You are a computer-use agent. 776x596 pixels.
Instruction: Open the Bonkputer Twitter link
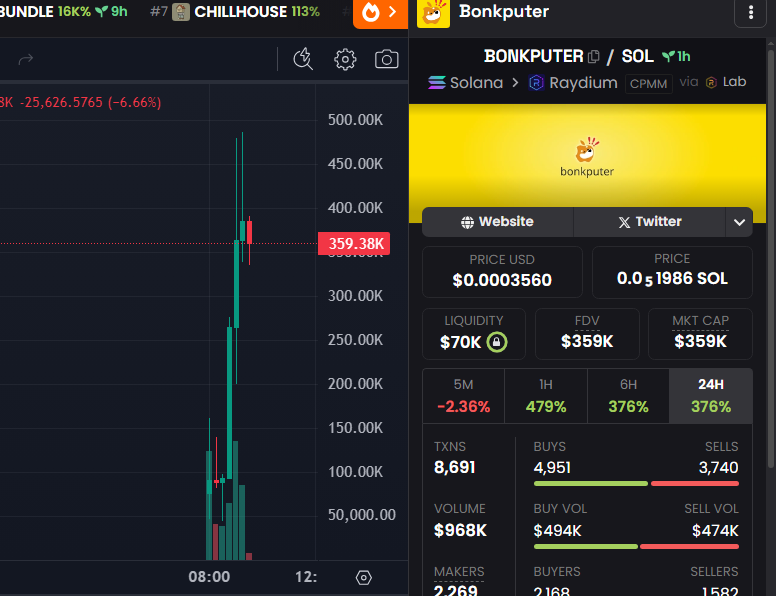click(650, 222)
